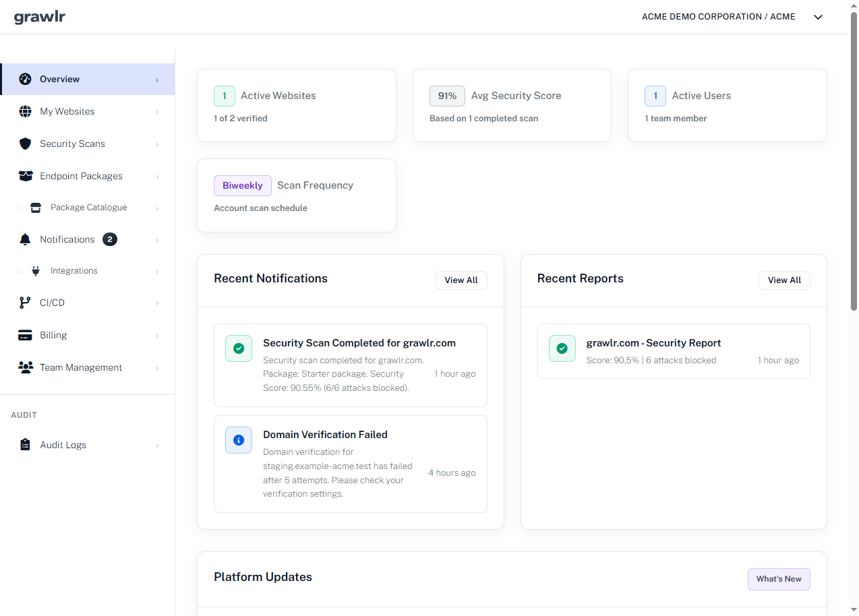859x616 pixels.
Task: Click the My Websites globe icon
Action: tap(26, 111)
